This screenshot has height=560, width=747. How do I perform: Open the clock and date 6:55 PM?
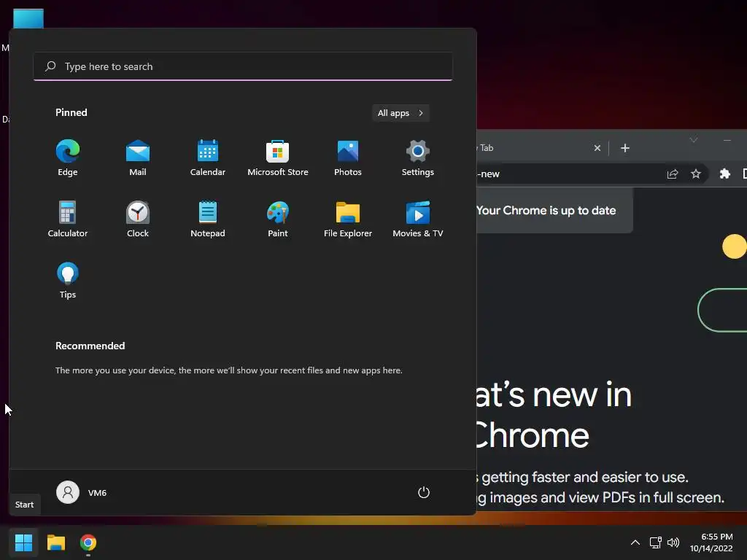(x=711, y=542)
